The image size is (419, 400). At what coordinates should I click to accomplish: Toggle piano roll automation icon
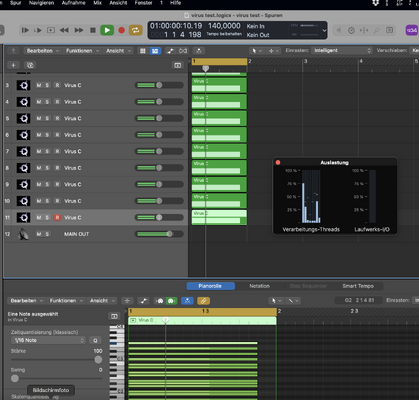143,301
